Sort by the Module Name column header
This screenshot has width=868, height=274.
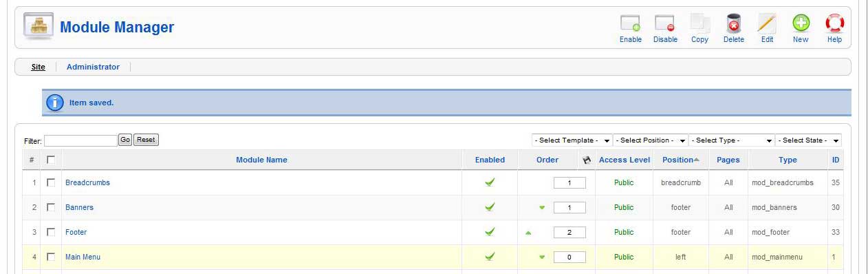(261, 160)
